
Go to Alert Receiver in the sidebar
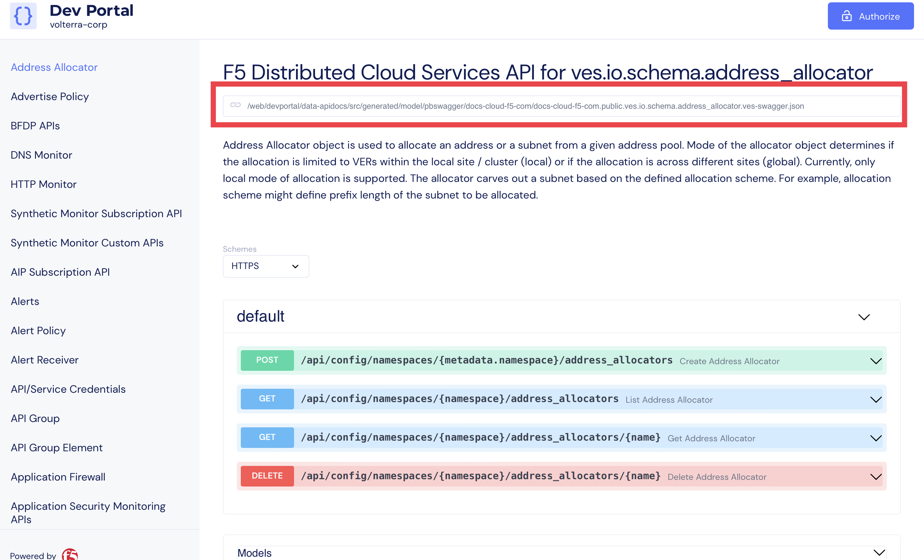coord(45,359)
